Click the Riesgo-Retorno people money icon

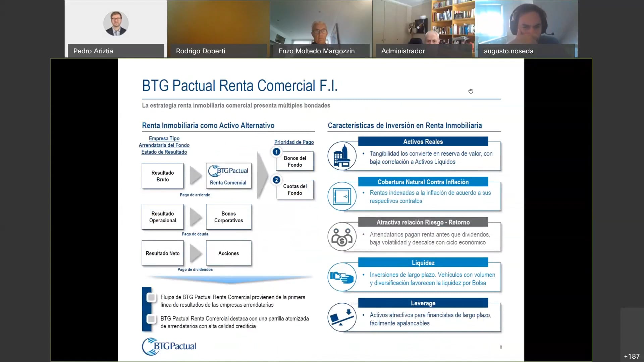click(x=342, y=237)
